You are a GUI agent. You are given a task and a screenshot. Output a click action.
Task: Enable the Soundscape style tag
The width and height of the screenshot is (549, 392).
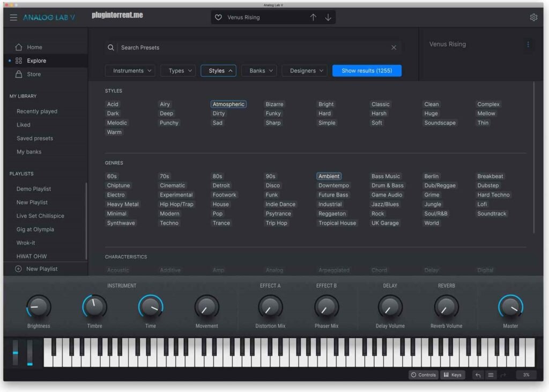[440, 123]
